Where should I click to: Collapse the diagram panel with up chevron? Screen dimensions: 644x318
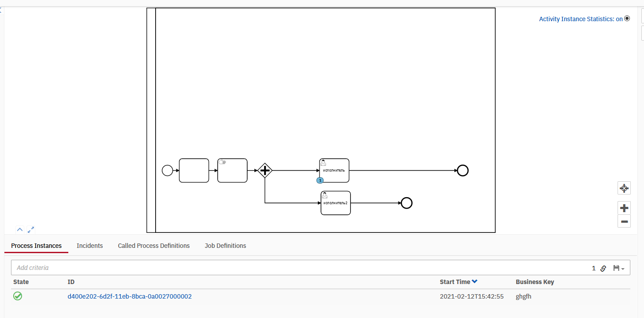[20, 229]
